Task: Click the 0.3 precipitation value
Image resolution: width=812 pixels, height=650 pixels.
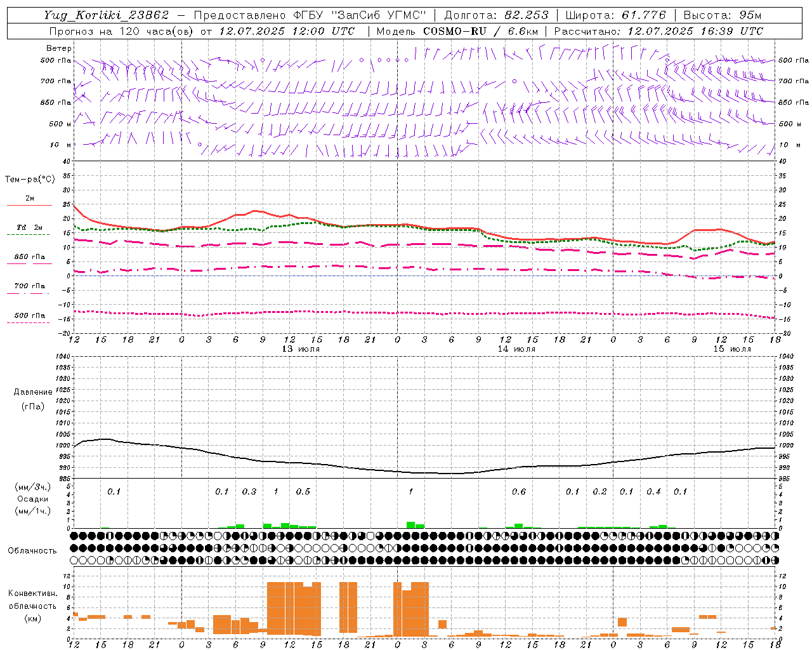Action: [x=249, y=492]
